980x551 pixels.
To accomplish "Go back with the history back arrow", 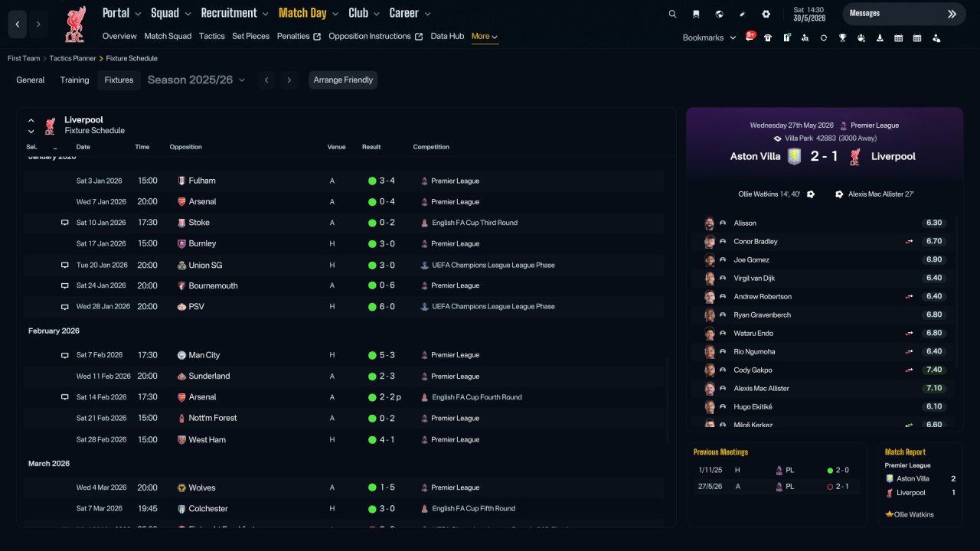I will [18, 24].
